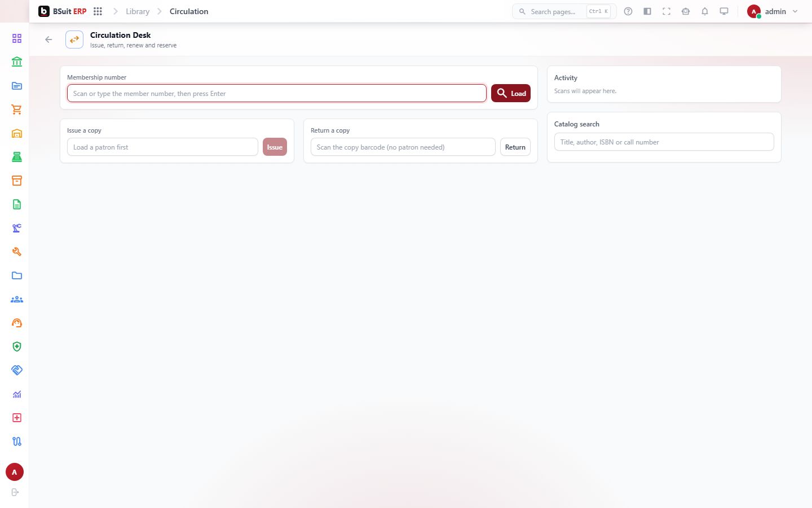
Task: Open the cash register icon in sidebar
Action: 17,157
